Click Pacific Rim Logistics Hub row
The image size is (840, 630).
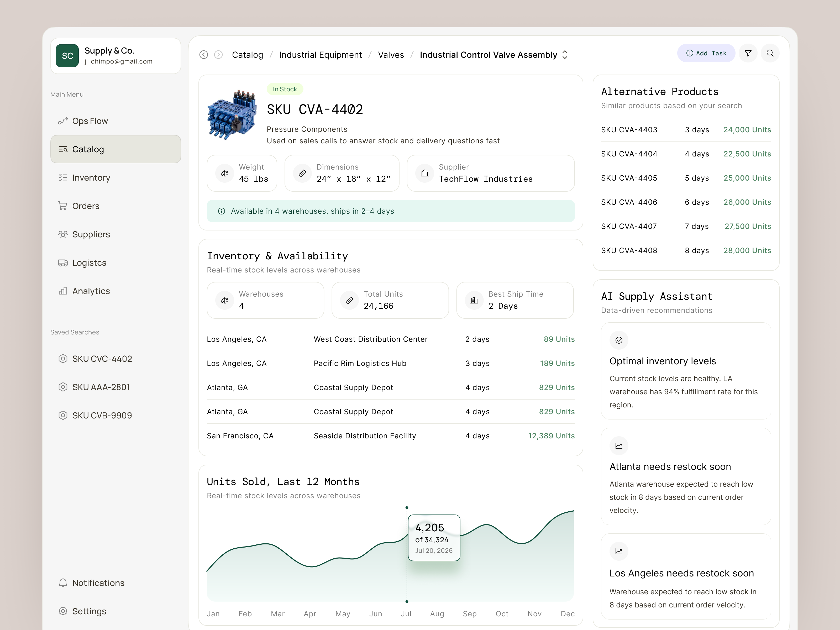[391, 363]
